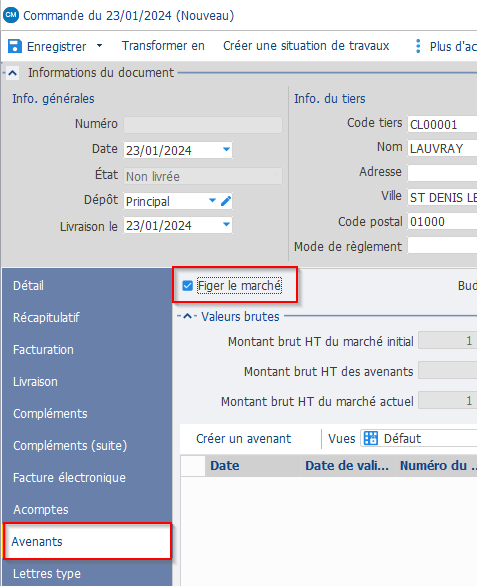Screen dimensions: 477x586
Task: Open the Transformer en menu
Action: (x=163, y=46)
